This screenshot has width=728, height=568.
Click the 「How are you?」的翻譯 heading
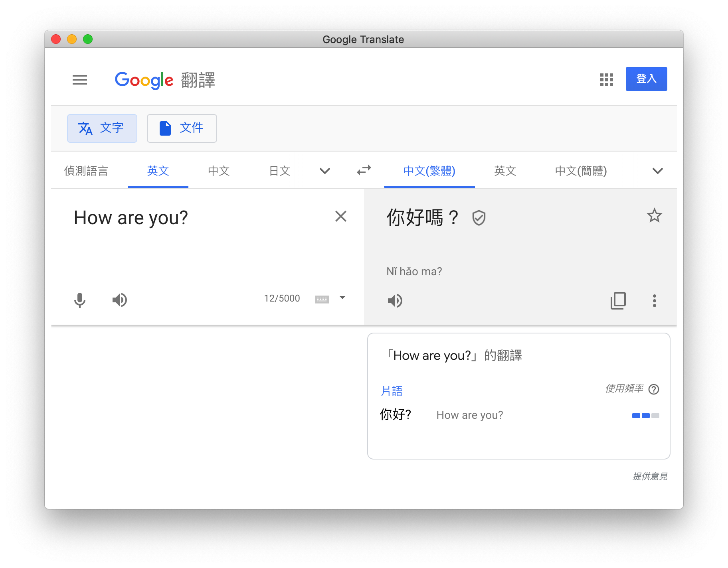[454, 355]
